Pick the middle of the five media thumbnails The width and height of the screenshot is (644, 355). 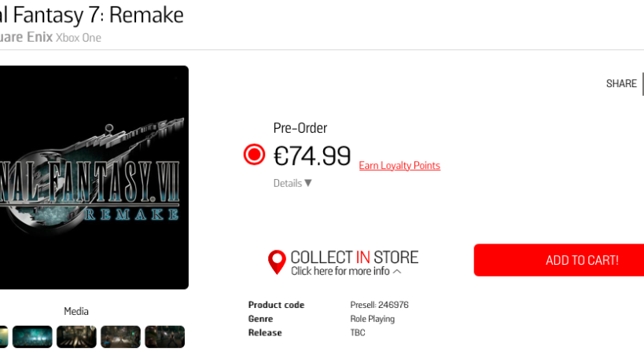(76, 336)
